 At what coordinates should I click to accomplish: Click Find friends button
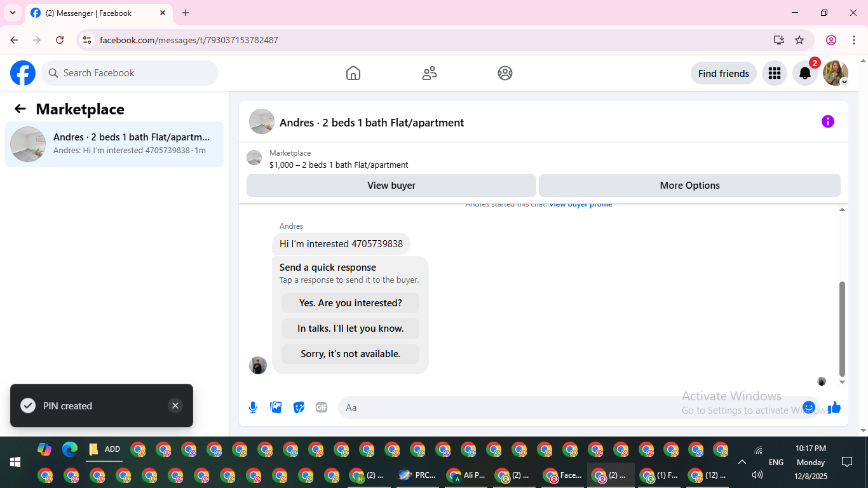coord(724,73)
